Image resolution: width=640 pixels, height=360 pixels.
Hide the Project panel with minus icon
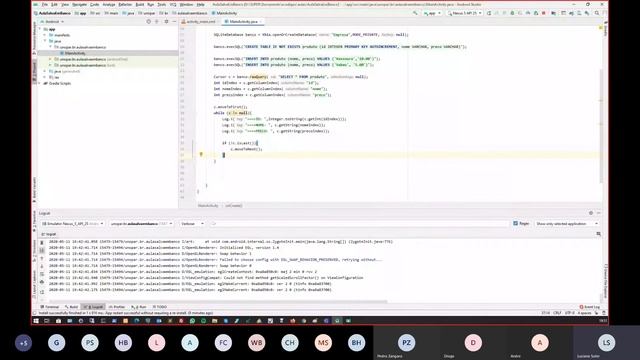pos(174,21)
